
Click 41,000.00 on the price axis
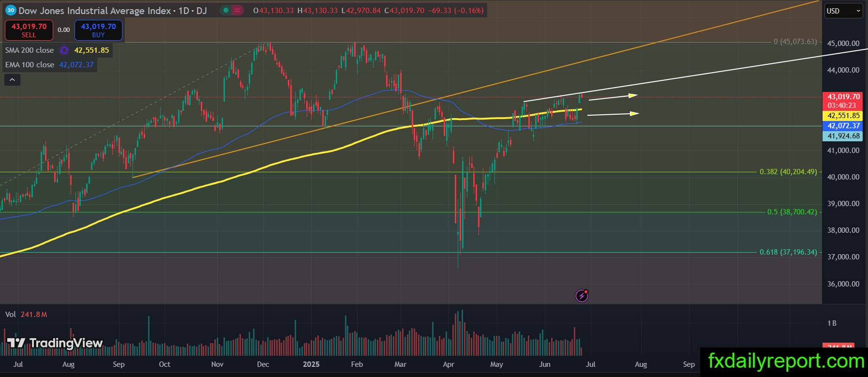843,151
